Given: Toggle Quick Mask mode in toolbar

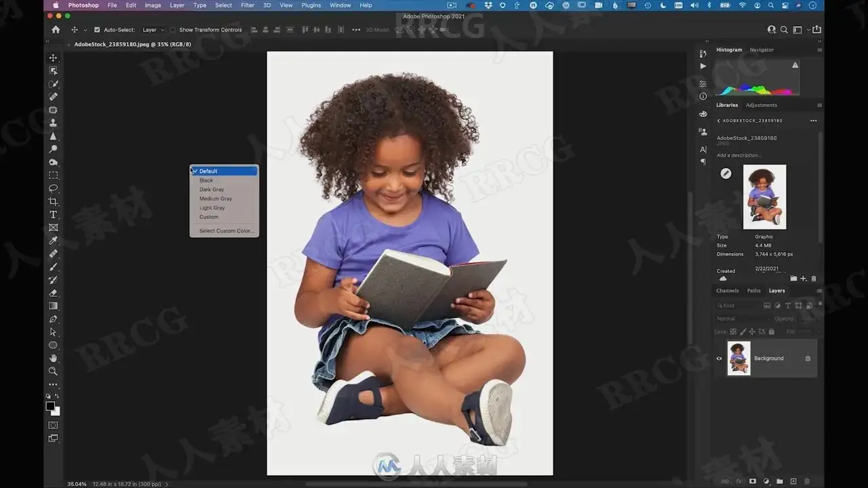Looking at the screenshot, I should (x=54, y=425).
